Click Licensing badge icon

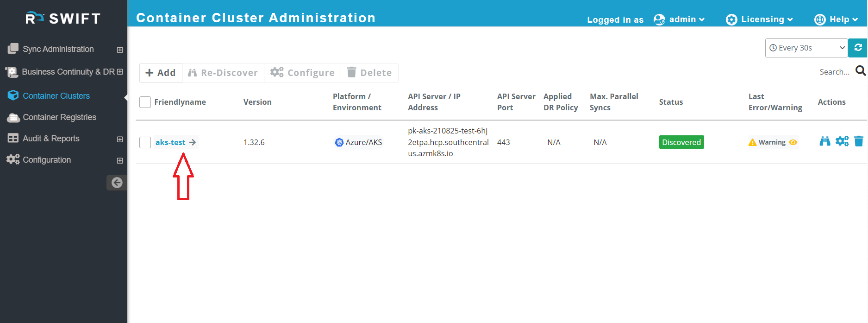(731, 19)
